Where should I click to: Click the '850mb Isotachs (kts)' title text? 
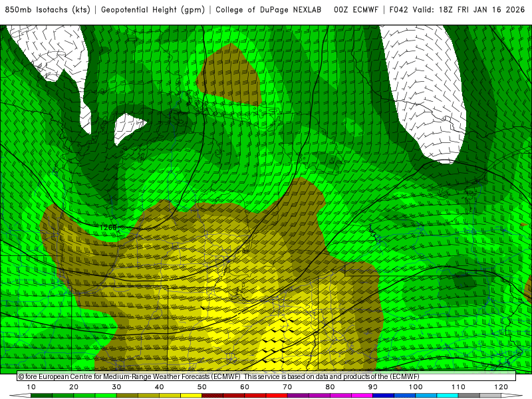pos(47,10)
